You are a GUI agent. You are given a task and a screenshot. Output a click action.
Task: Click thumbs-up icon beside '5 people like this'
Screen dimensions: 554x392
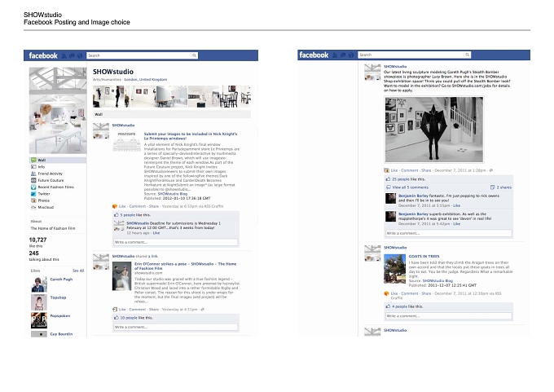click(117, 214)
